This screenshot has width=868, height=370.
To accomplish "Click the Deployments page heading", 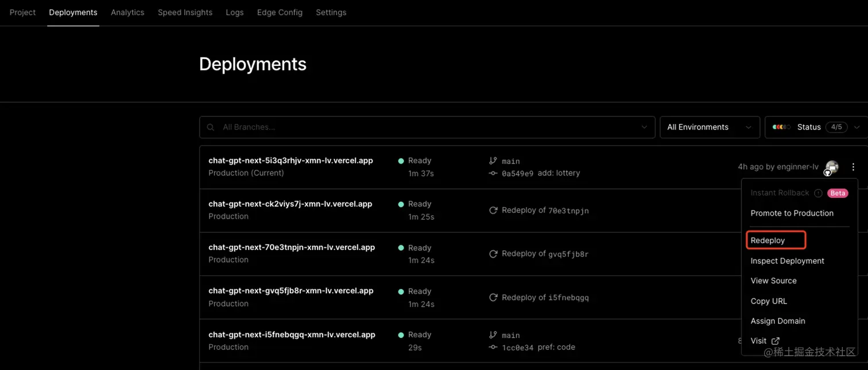I will click(x=253, y=64).
